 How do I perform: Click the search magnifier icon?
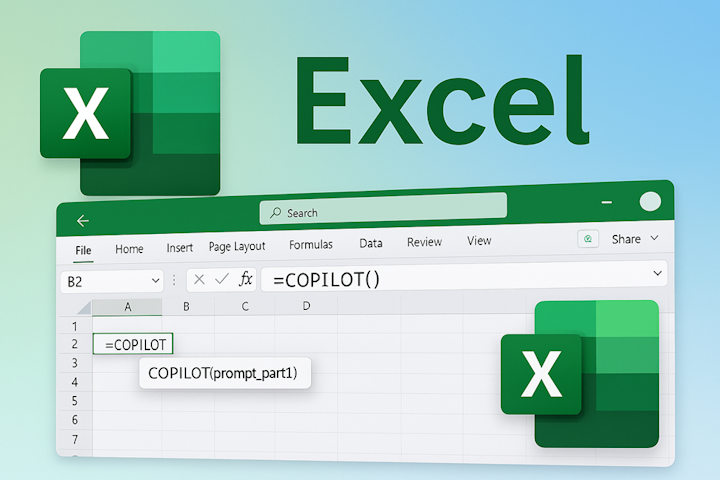[x=276, y=213]
